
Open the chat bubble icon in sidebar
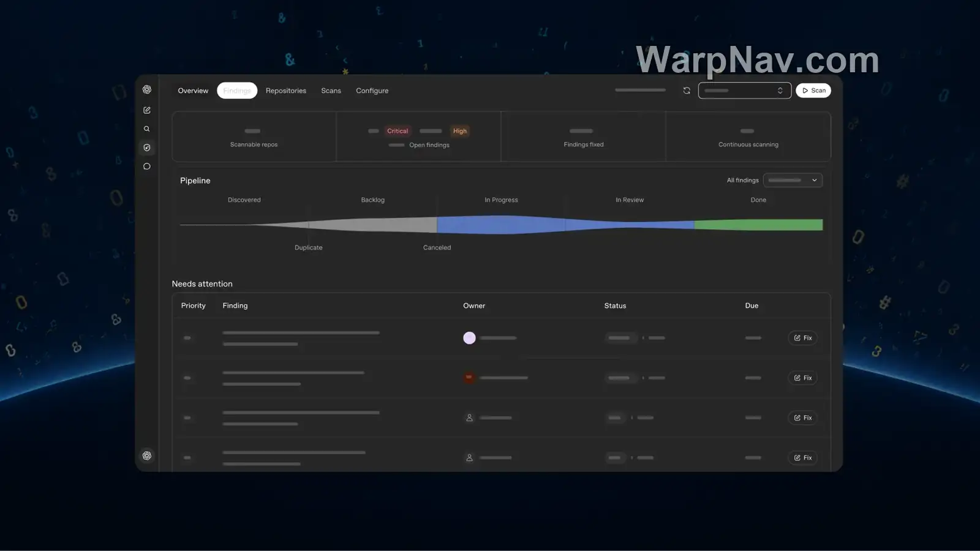(147, 167)
